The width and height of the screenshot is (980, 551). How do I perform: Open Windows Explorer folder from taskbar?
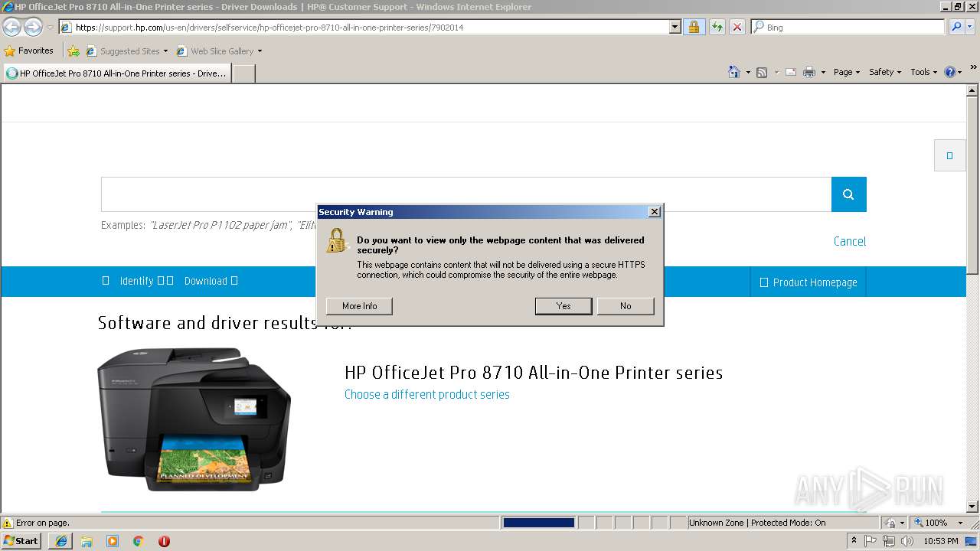point(87,541)
